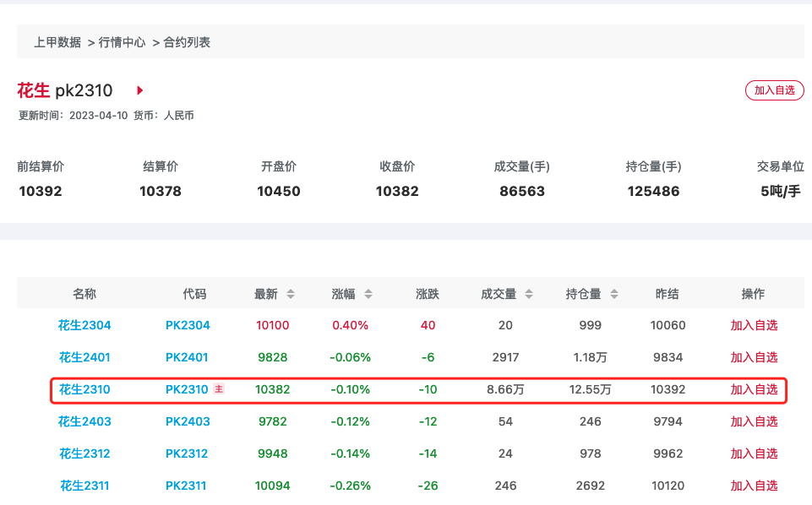The width and height of the screenshot is (812, 505).
Task: Sort table by 成交量 column arrows
Action: click(529, 295)
